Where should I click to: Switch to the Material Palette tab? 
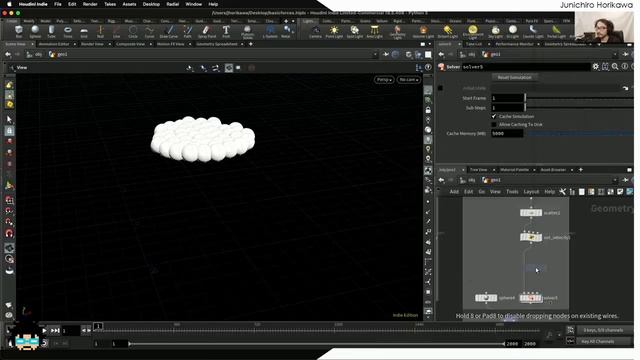pos(514,170)
